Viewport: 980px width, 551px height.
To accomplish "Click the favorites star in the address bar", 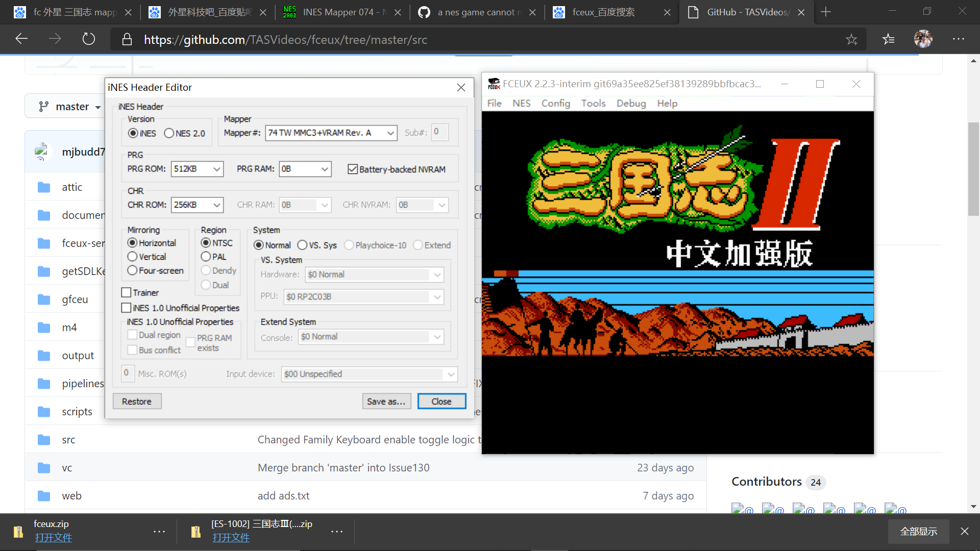I will tap(851, 39).
